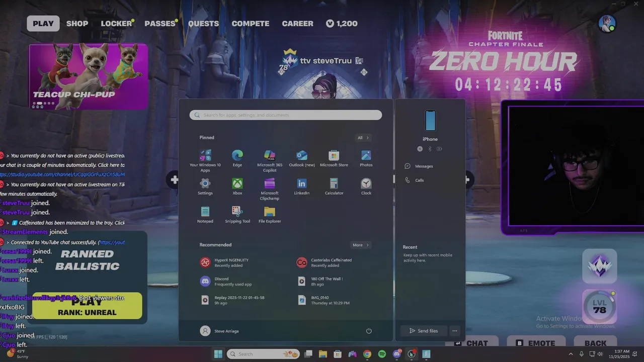
Task: Click the LVL 78 level badge
Action: pos(600,307)
